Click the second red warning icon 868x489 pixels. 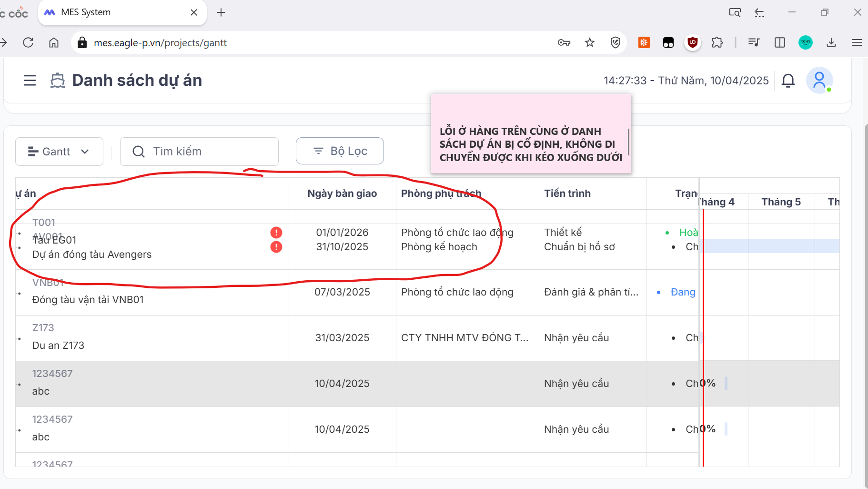coord(276,247)
